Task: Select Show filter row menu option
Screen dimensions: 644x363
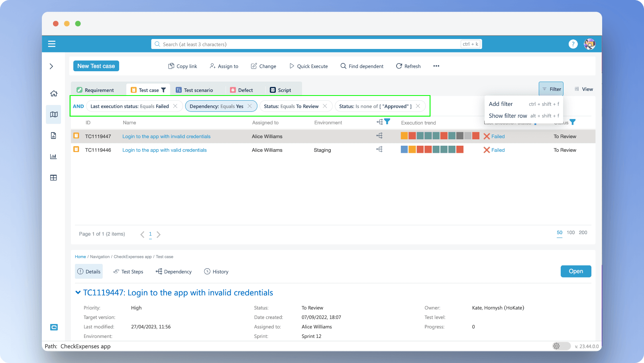Action: tap(508, 116)
